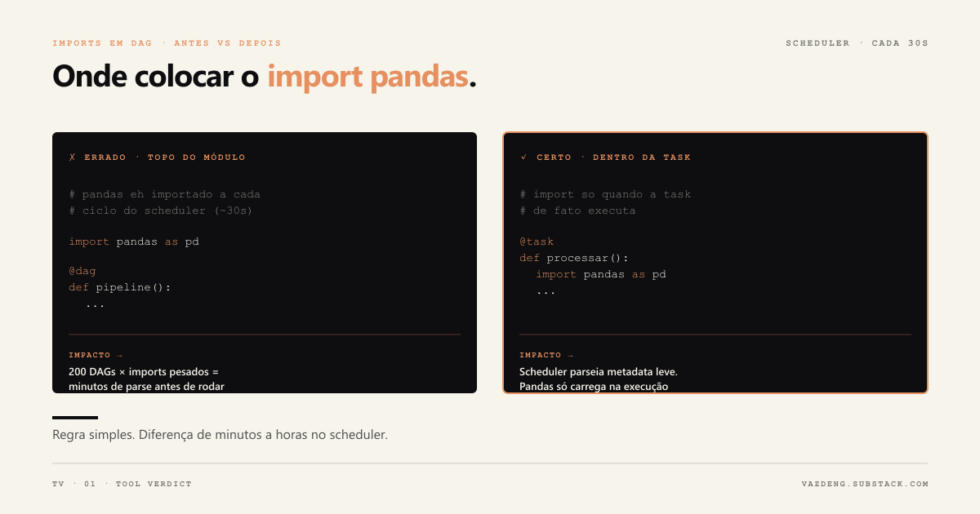980x514 pixels.
Task: Click 'import pandas as pd' in ERRADO card
Action: point(134,241)
